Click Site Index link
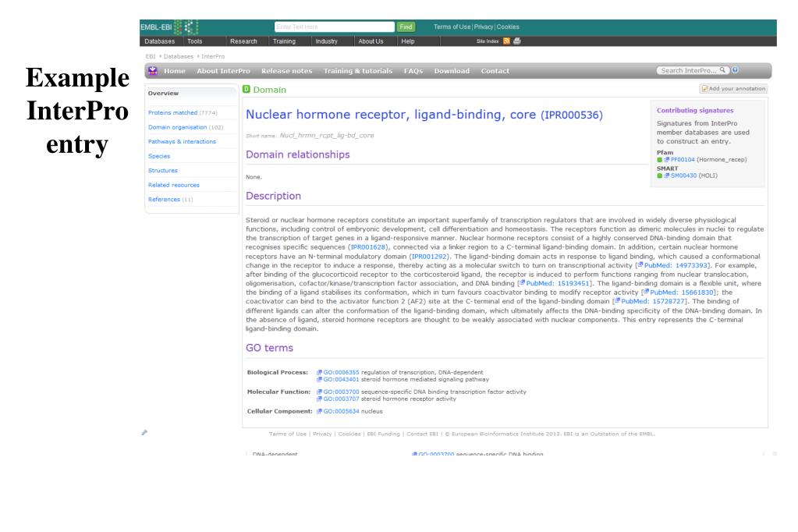 click(x=487, y=41)
